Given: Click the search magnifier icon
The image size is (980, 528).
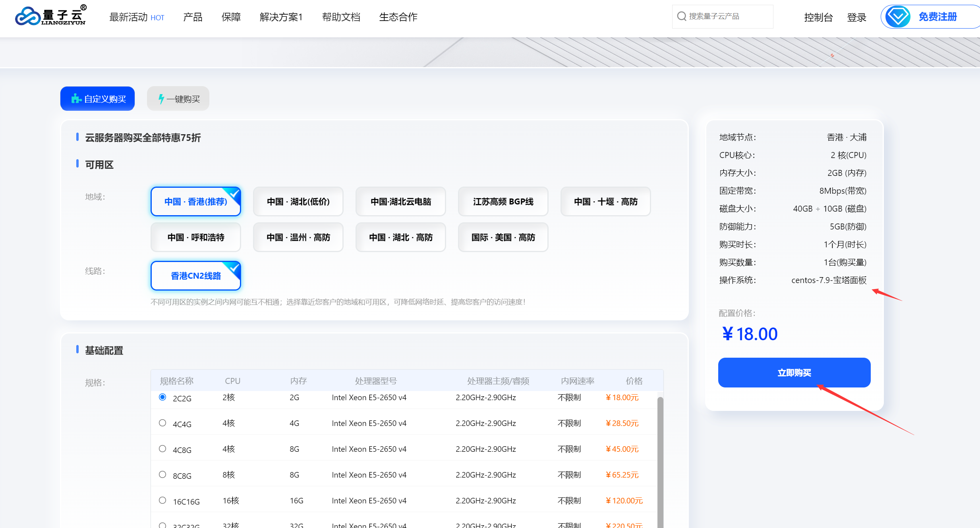Looking at the screenshot, I should pos(681,16).
